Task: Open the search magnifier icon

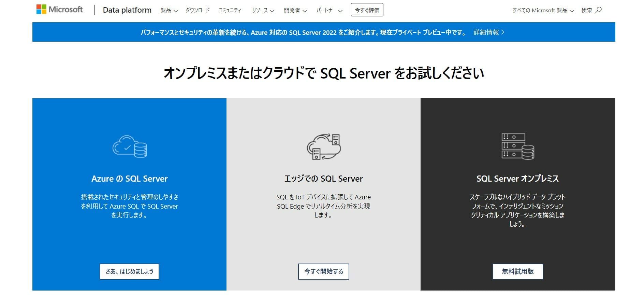Action: click(598, 10)
